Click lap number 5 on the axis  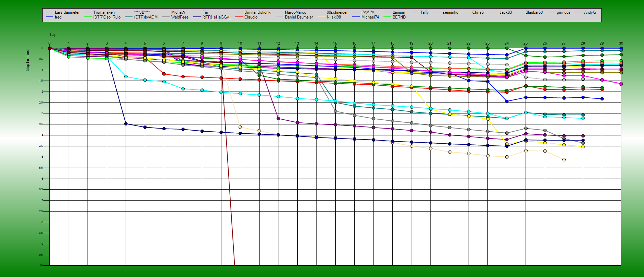(145, 44)
